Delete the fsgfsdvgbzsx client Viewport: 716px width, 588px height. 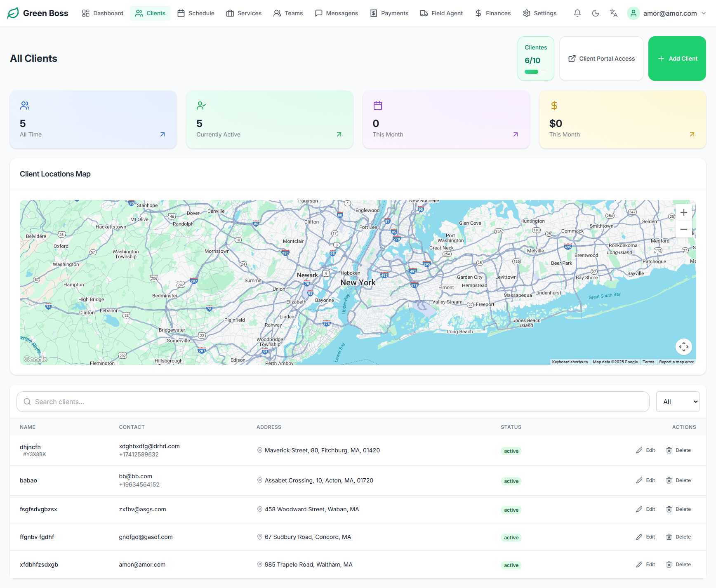(678, 509)
